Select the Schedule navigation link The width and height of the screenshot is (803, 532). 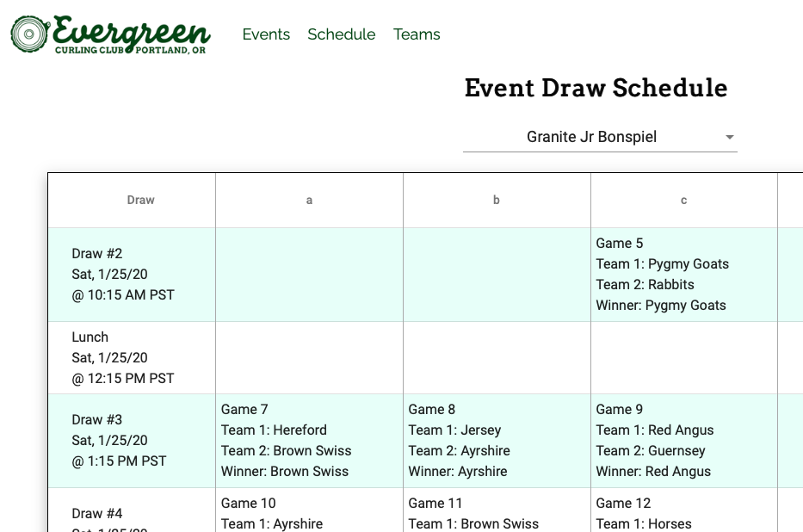click(x=341, y=34)
